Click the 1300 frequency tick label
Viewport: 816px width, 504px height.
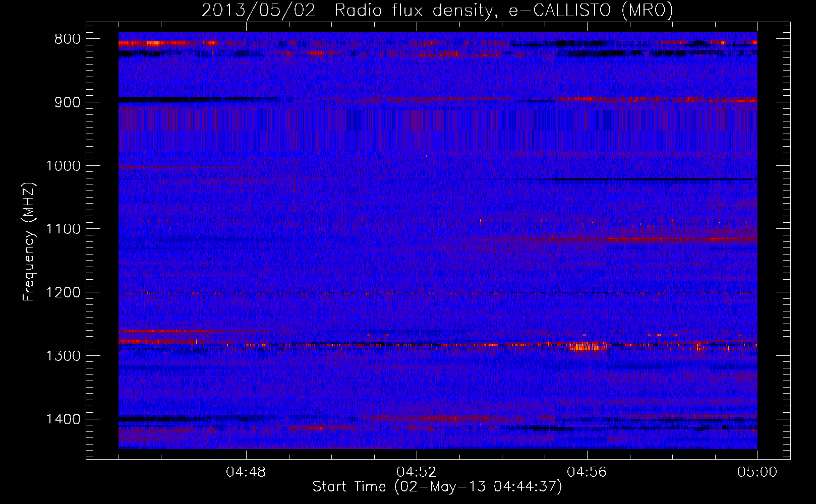[63, 356]
